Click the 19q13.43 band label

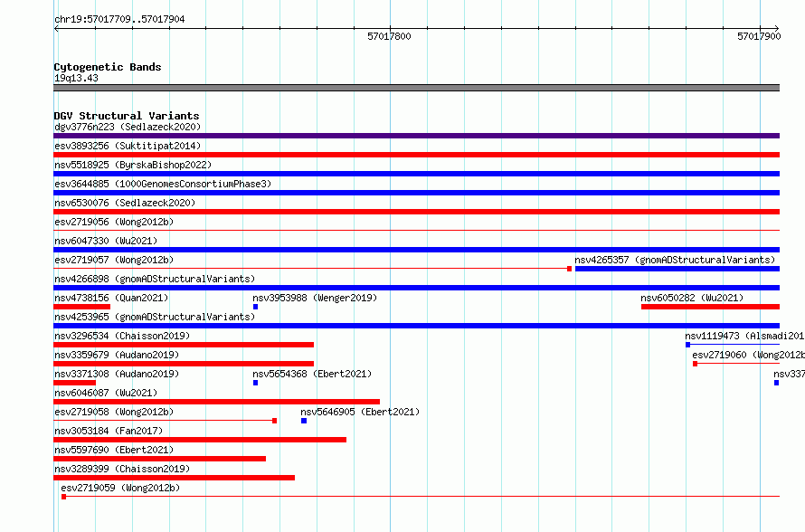point(76,78)
